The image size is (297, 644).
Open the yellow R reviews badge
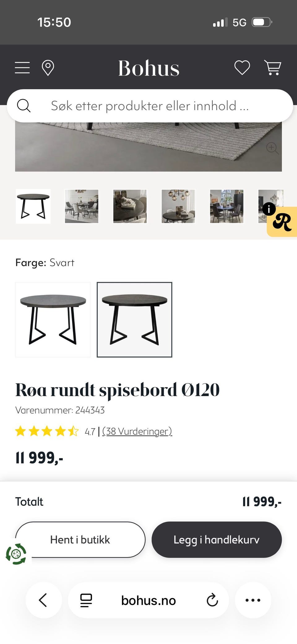pos(282,222)
